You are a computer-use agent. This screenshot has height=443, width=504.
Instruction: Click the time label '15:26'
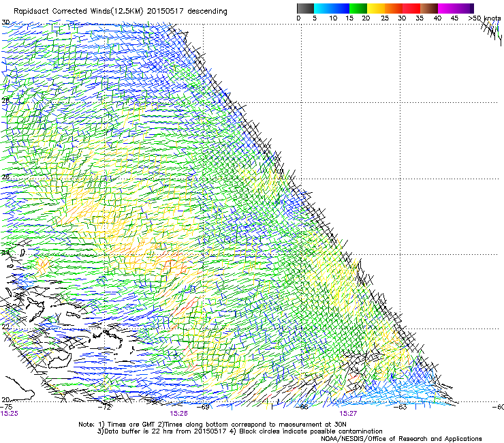[178, 414]
